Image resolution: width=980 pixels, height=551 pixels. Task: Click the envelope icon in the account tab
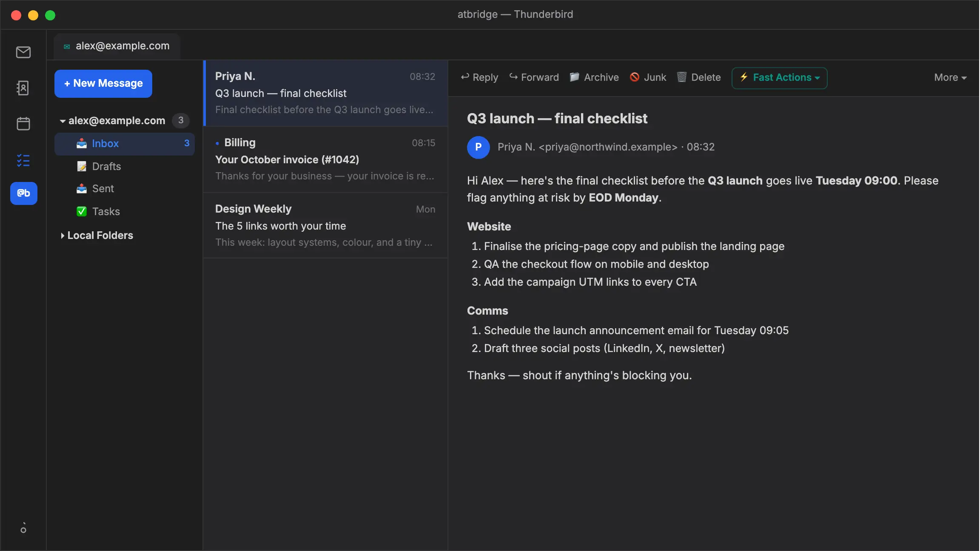67,46
